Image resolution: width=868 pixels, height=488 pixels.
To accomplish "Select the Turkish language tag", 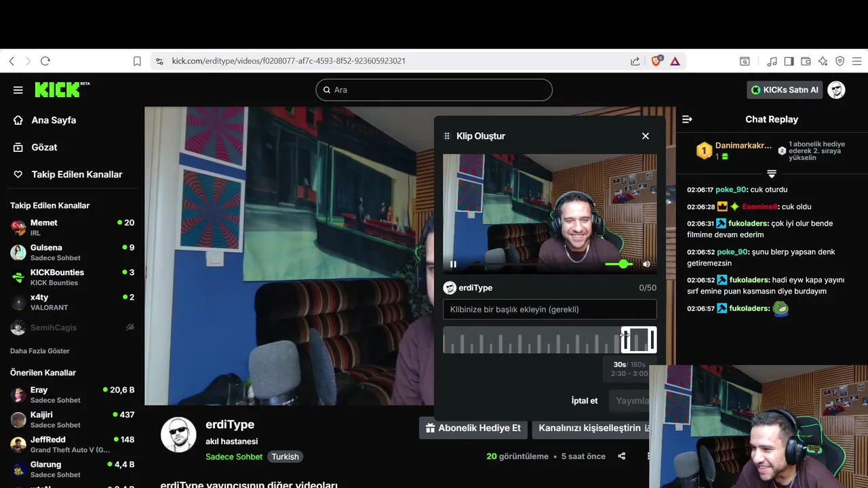I will pyautogui.click(x=285, y=457).
